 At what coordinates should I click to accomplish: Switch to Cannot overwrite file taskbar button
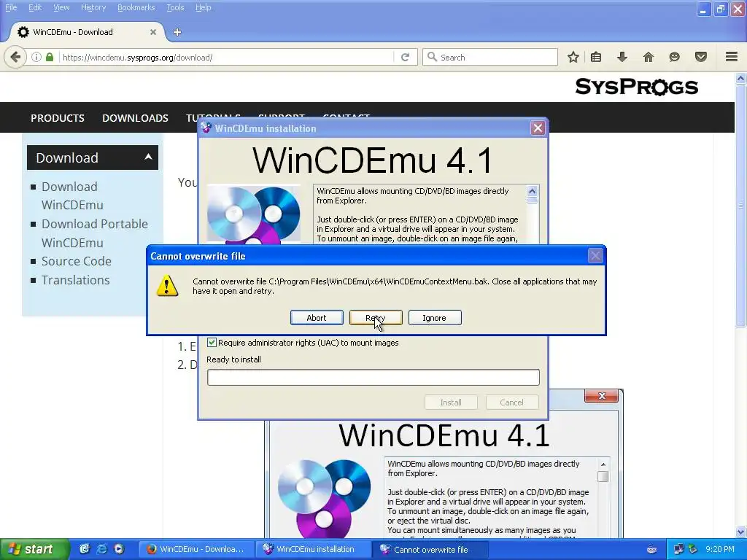click(x=430, y=550)
